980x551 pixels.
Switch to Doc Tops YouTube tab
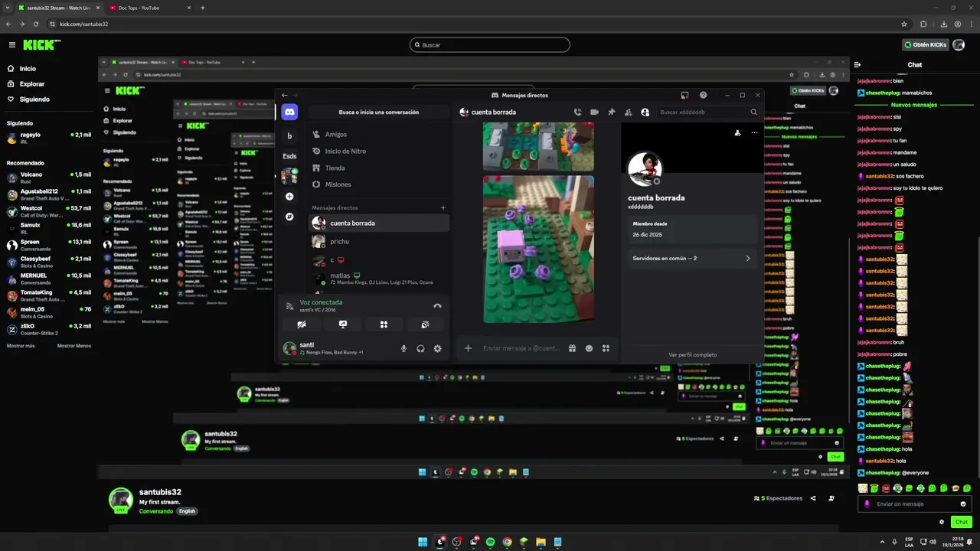[149, 8]
